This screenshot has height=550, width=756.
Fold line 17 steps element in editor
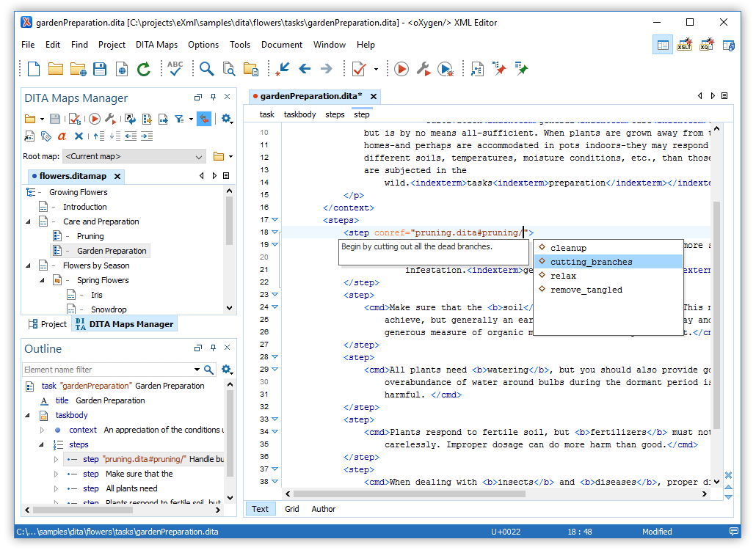coord(275,219)
